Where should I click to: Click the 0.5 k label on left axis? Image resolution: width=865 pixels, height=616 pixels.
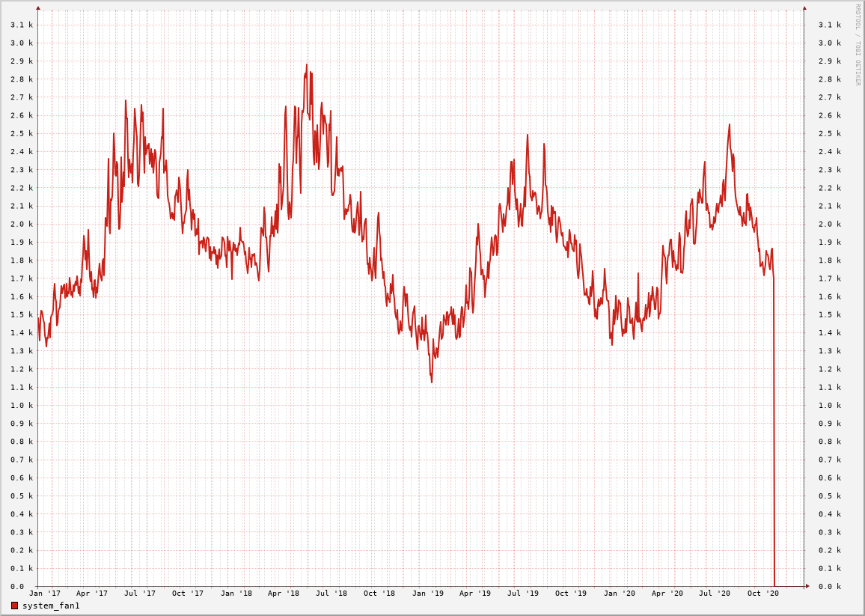tap(22, 496)
